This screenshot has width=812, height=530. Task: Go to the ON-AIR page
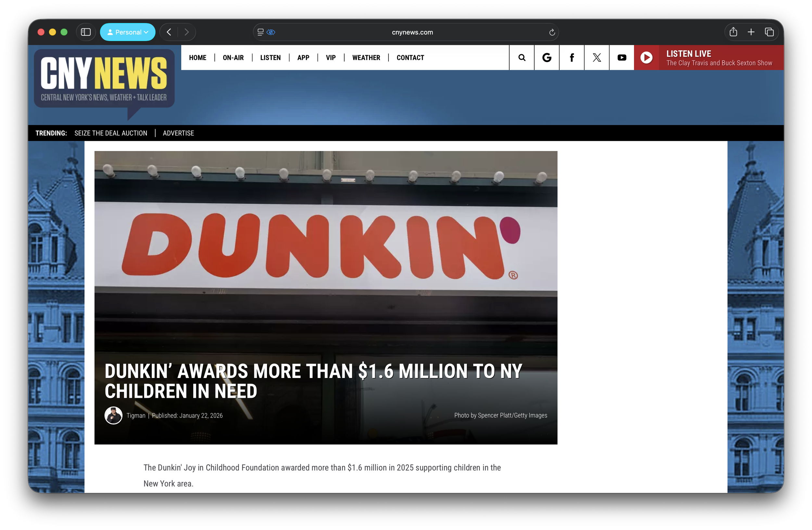tap(233, 57)
